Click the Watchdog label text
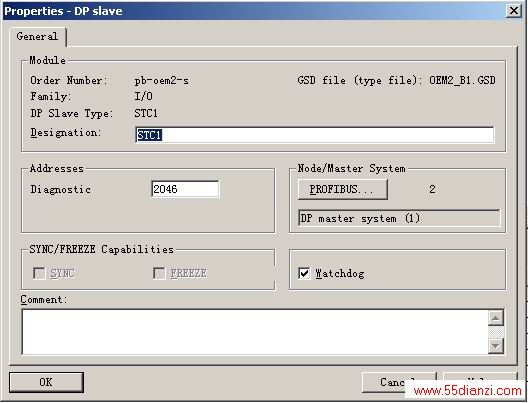528x403 pixels. pos(340,273)
